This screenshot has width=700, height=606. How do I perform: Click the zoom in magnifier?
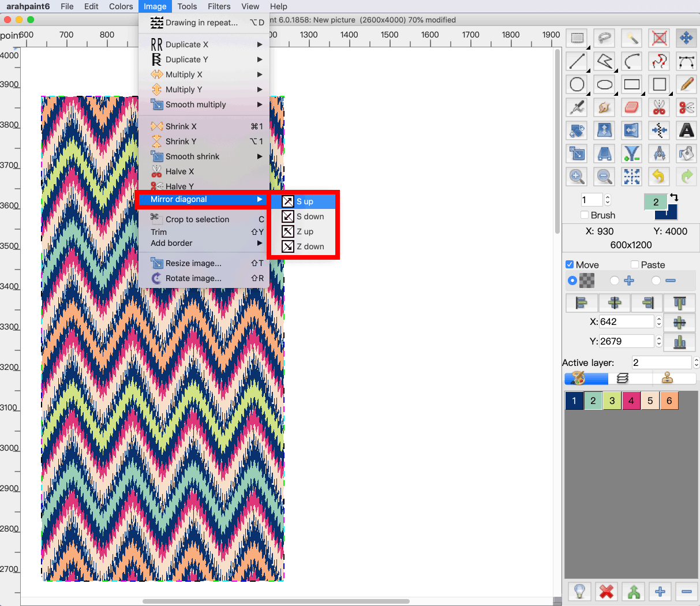(577, 177)
